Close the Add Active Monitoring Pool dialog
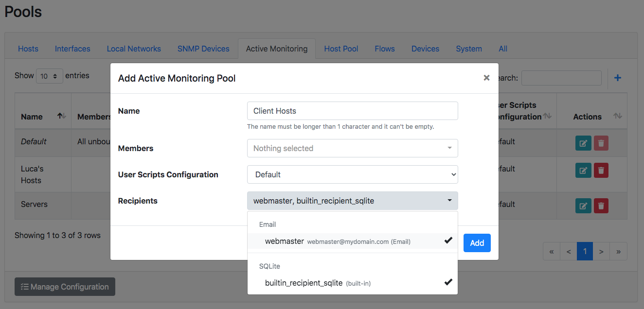 point(486,78)
